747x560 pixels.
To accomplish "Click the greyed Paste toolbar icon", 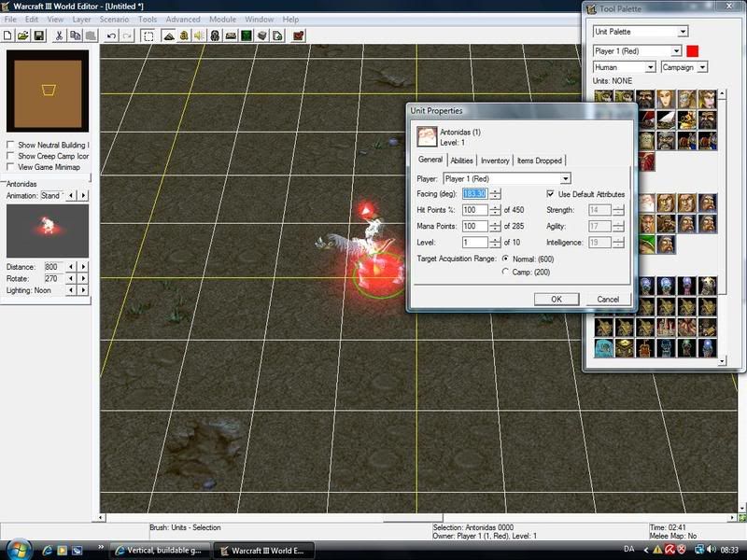I will [91, 35].
